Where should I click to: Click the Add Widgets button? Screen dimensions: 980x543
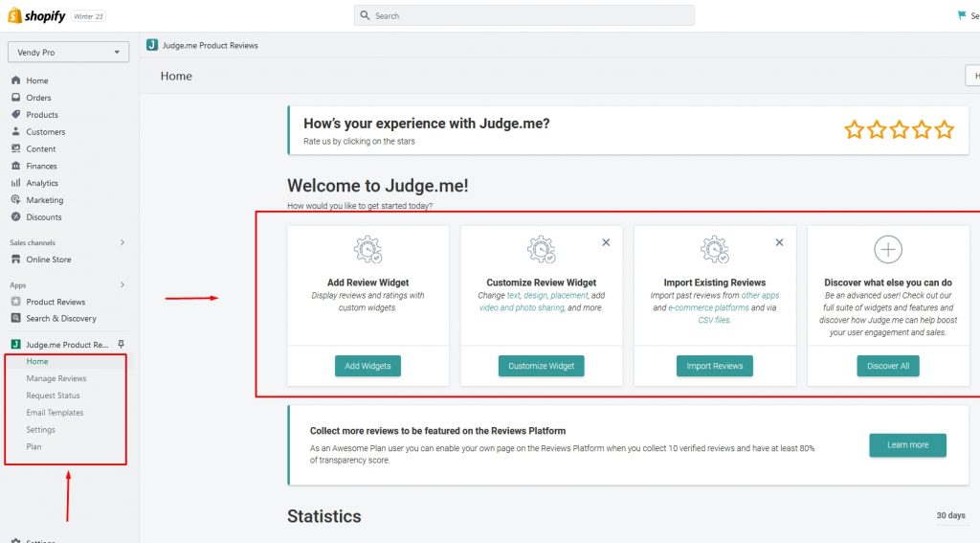pyautogui.click(x=367, y=366)
